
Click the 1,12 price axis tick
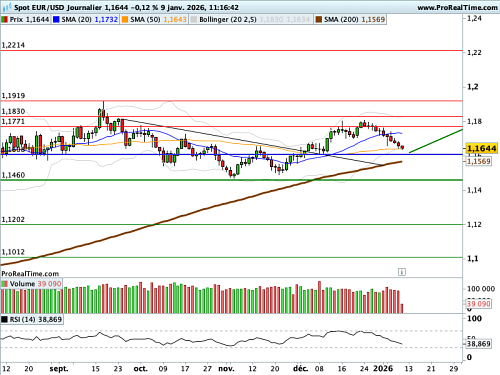(474, 225)
